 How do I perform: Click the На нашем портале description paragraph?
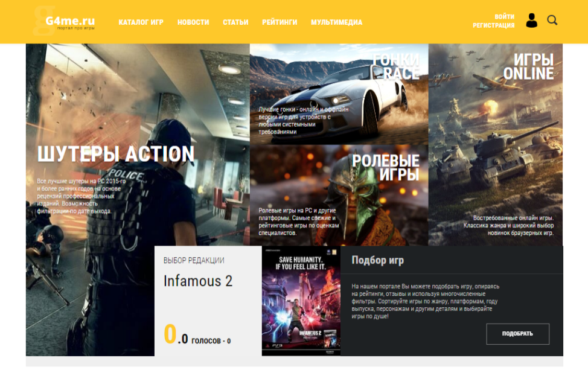click(x=425, y=301)
